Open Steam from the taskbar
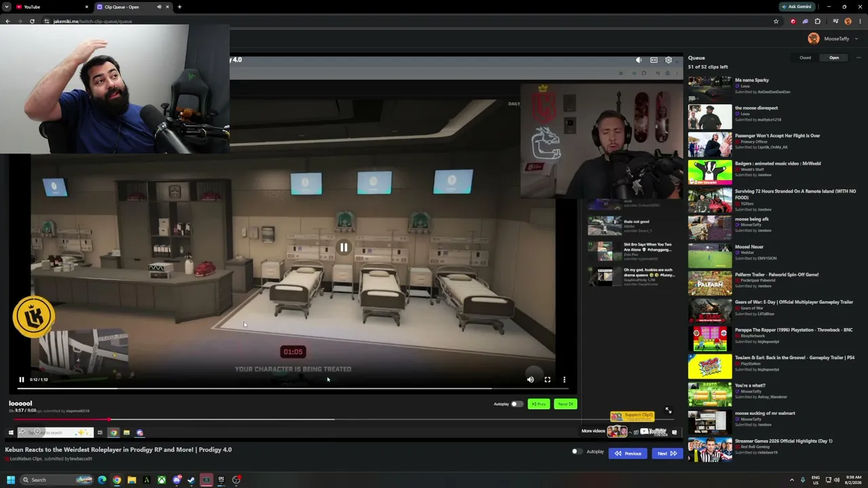Image resolution: width=868 pixels, height=488 pixels. 191,480
